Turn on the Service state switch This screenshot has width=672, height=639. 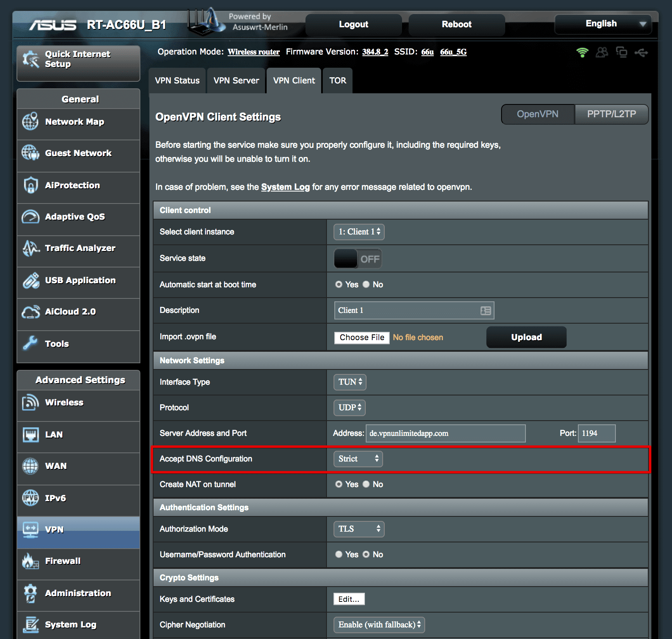click(x=357, y=258)
